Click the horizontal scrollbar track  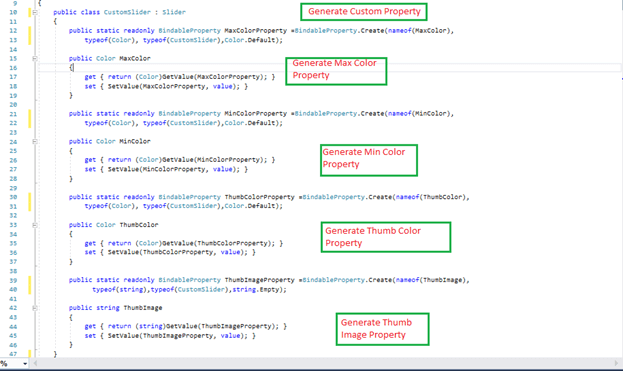click(x=326, y=363)
